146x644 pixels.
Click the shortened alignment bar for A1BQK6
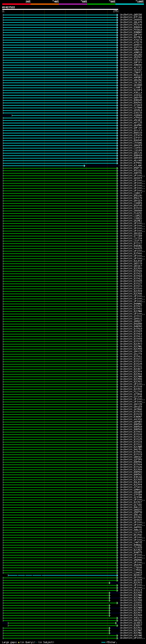[65, 116]
